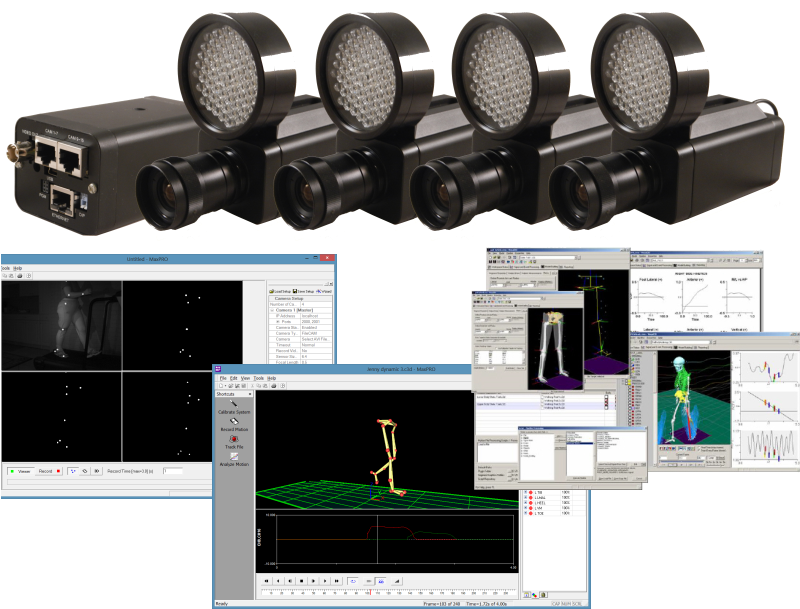Click Paste icon in Jenny dynamic toolbar
Screen dimensions: 800x609
click(x=265, y=386)
